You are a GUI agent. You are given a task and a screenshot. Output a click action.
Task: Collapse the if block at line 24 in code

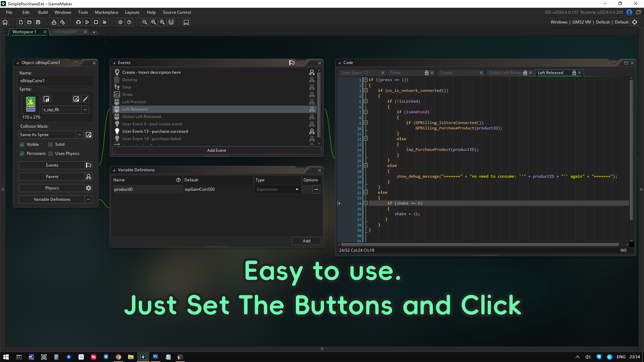[x=366, y=203]
